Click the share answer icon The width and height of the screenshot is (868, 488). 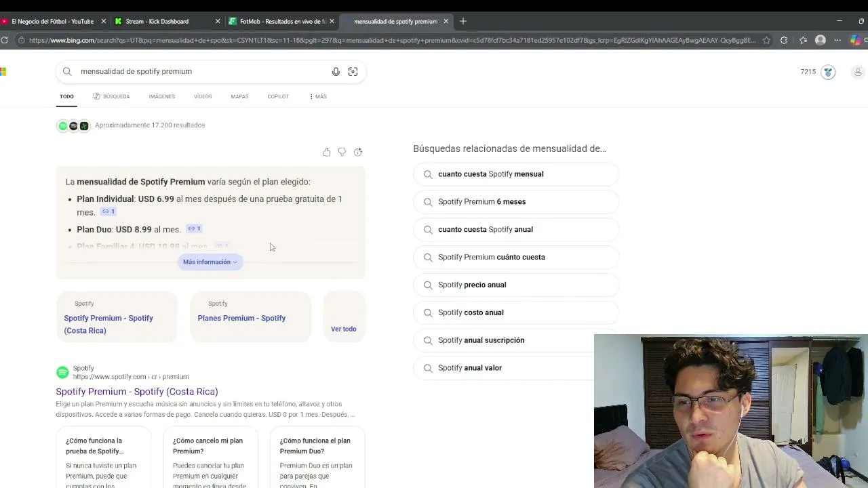point(358,152)
